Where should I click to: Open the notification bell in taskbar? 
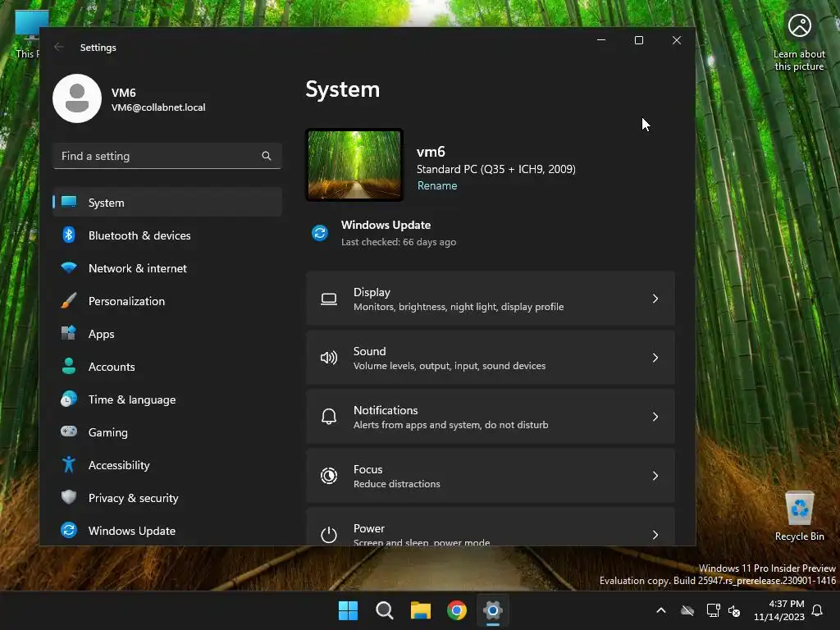[817, 610]
